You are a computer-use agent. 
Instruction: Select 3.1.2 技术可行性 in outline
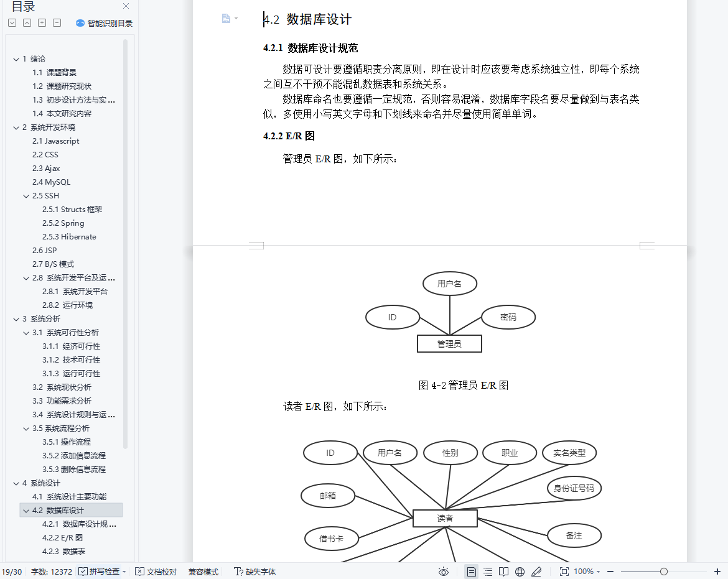point(71,360)
